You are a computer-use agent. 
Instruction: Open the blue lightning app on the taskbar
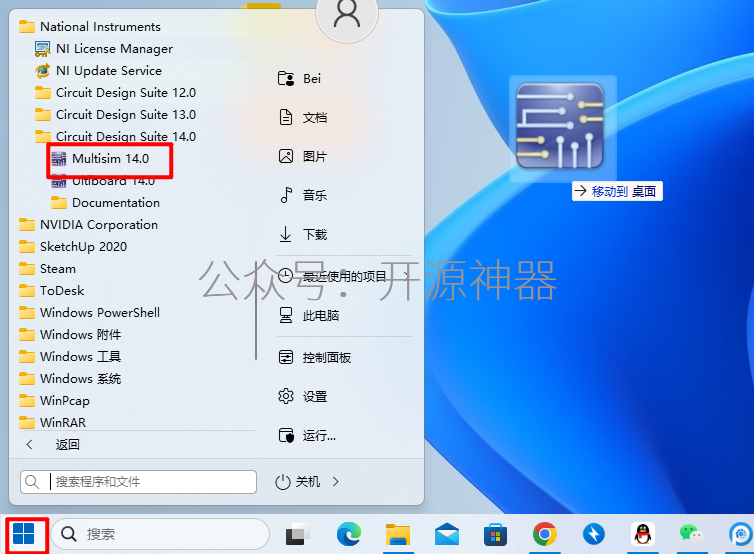[x=594, y=534]
